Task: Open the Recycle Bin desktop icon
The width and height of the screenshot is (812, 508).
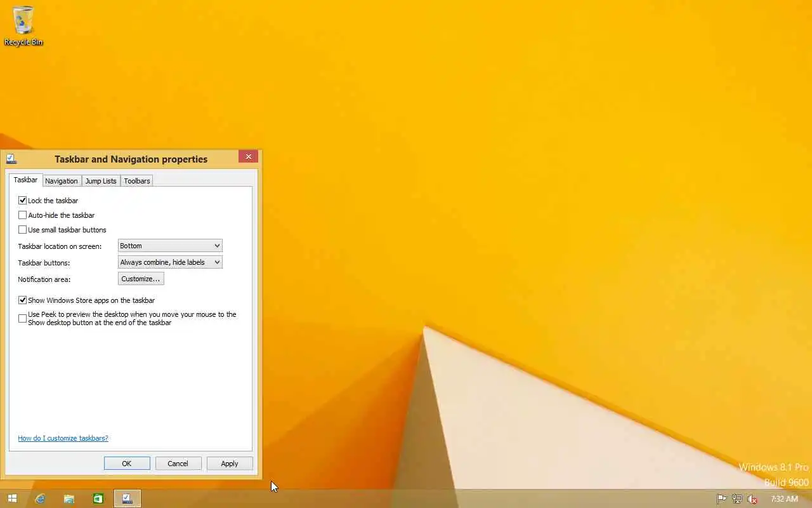Action: point(23,26)
